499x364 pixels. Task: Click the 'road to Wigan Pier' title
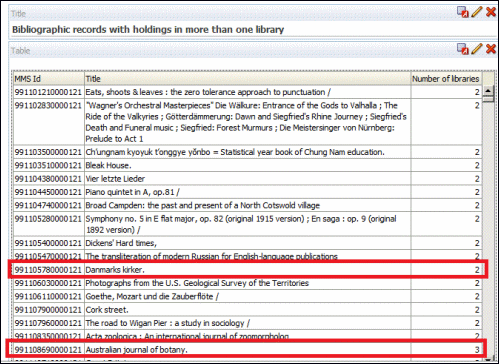click(x=248, y=323)
